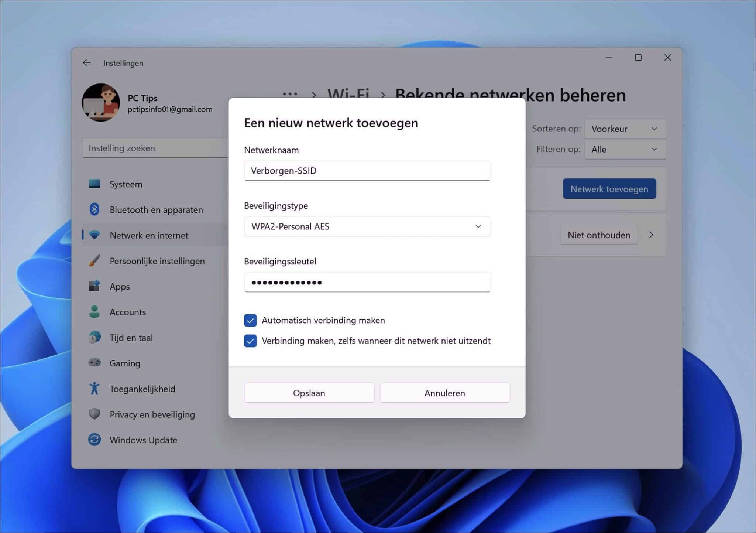756x533 pixels.
Task: Disable verbinden wanneer netwerk niet uitzendt
Action: [x=250, y=341]
